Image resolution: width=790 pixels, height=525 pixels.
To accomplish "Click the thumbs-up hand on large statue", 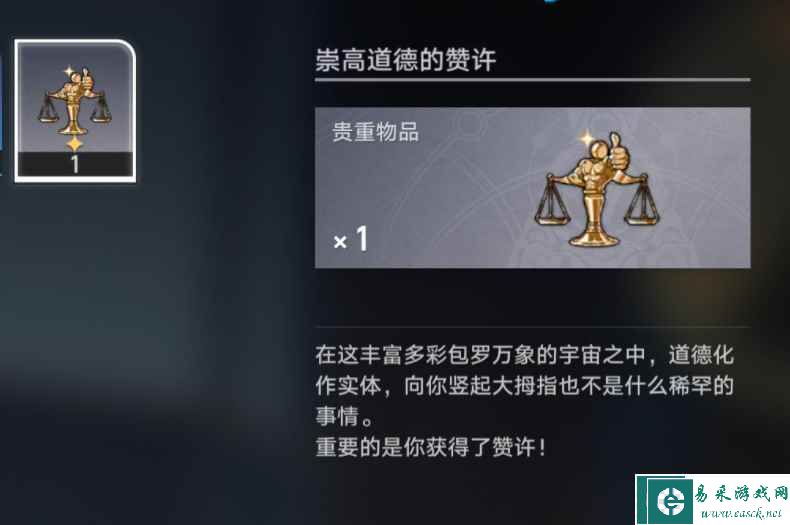I will pyautogui.click(x=618, y=153).
